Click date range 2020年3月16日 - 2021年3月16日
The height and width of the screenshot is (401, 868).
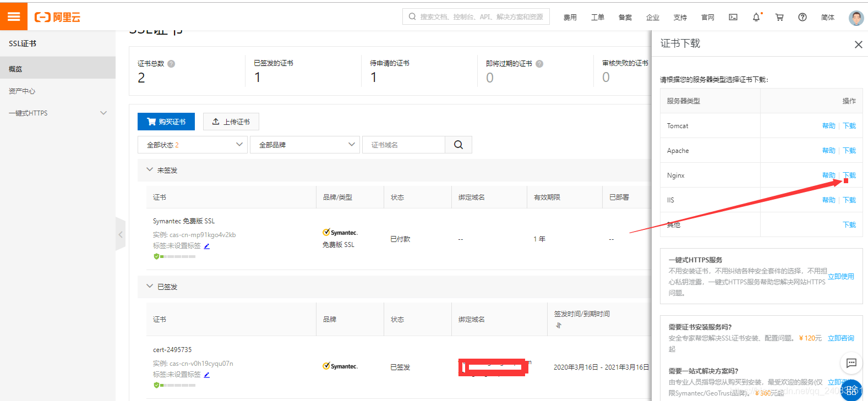tap(602, 367)
